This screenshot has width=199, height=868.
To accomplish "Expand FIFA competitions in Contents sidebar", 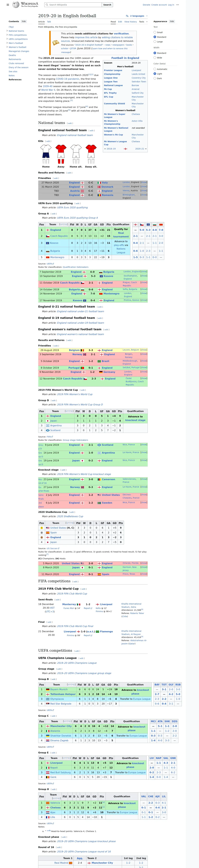I will [x=7, y=35].
